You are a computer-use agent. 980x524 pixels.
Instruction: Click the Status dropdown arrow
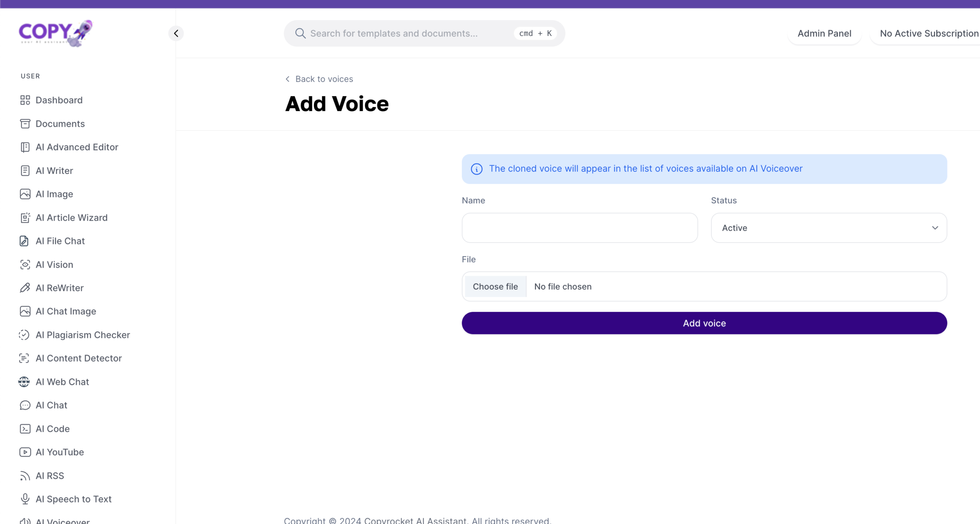coord(935,228)
